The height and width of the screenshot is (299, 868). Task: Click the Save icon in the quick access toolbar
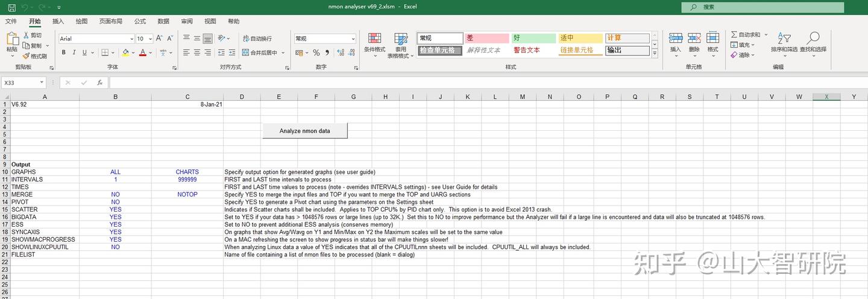point(12,7)
